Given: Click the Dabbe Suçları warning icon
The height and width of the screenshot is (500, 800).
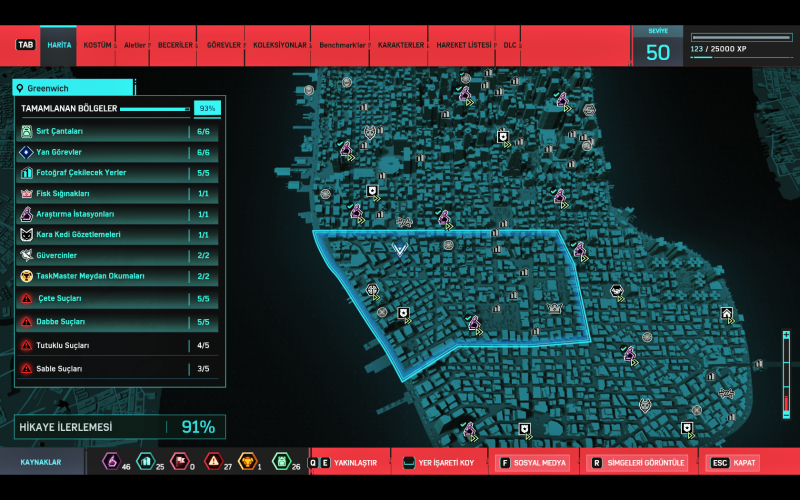Looking at the screenshot, I should (27, 322).
